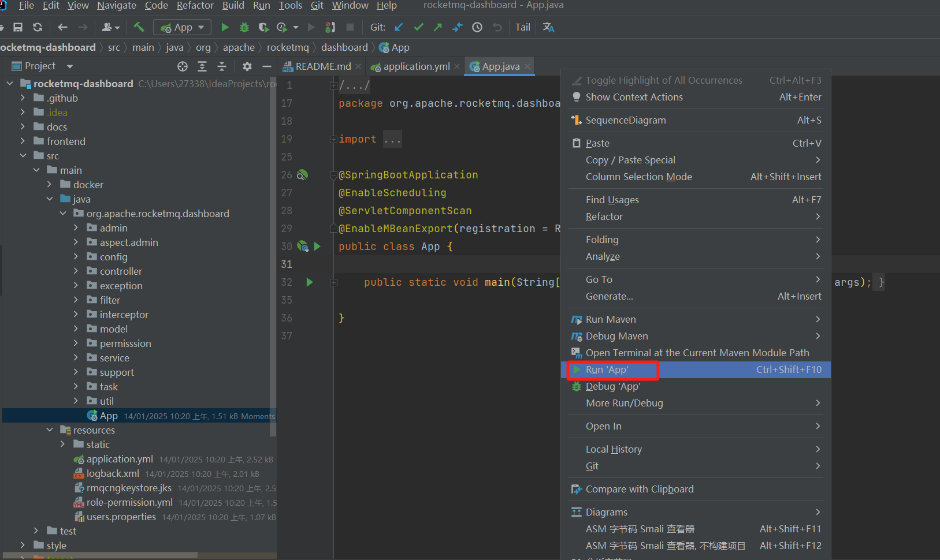Viewport: 940px width, 560px height.
Task: Click the green Run icon in toolbar
Action: click(x=225, y=27)
